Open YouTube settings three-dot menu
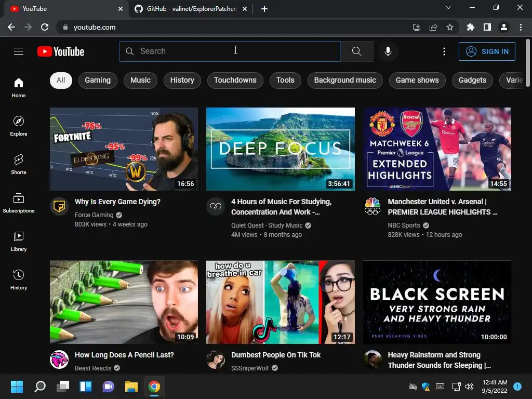This screenshot has width=532, height=399. tap(444, 51)
